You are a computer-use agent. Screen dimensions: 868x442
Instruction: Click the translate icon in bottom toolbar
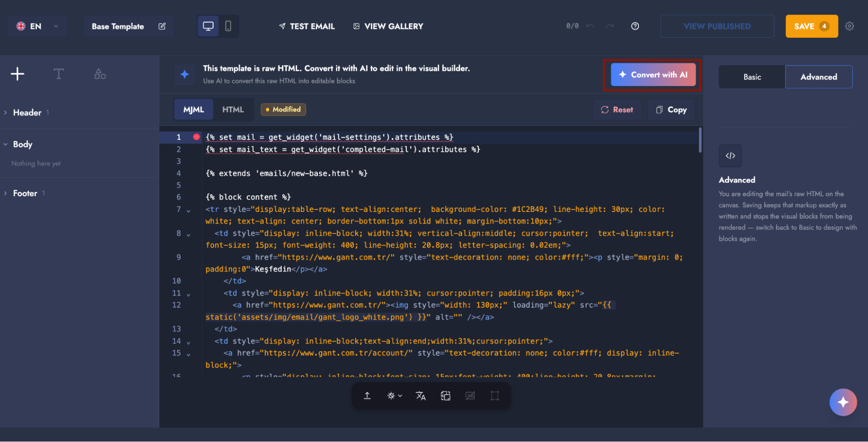tap(420, 396)
